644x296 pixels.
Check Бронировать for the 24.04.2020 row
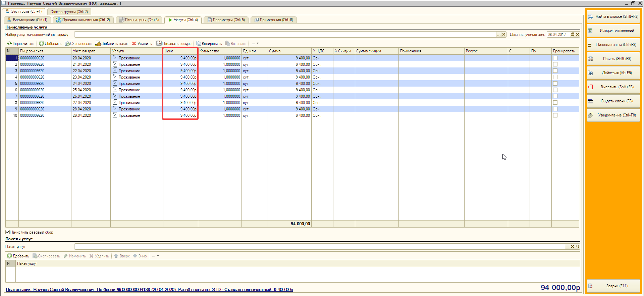[555, 84]
